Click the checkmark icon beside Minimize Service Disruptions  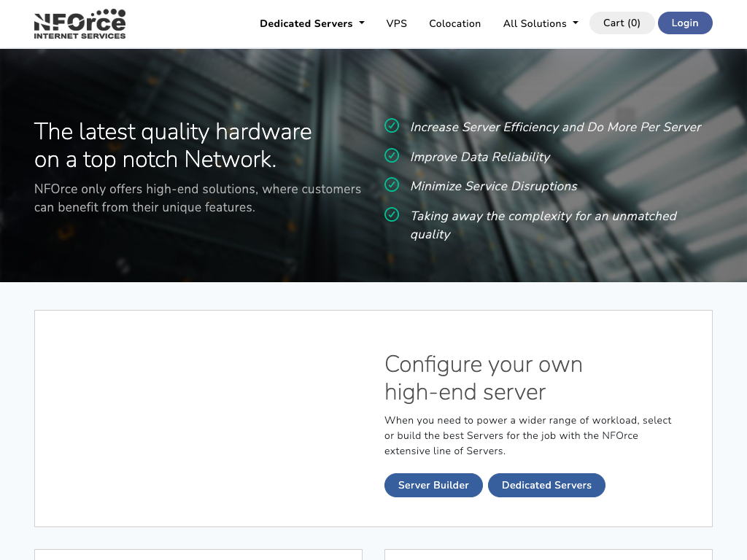(392, 185)
